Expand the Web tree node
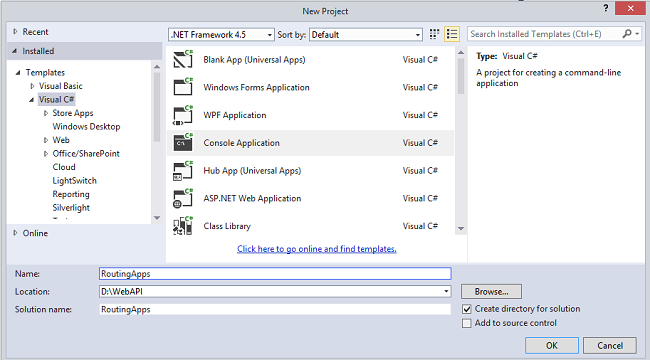The height and width of the screenshot is (360, 650). (46, 140)
